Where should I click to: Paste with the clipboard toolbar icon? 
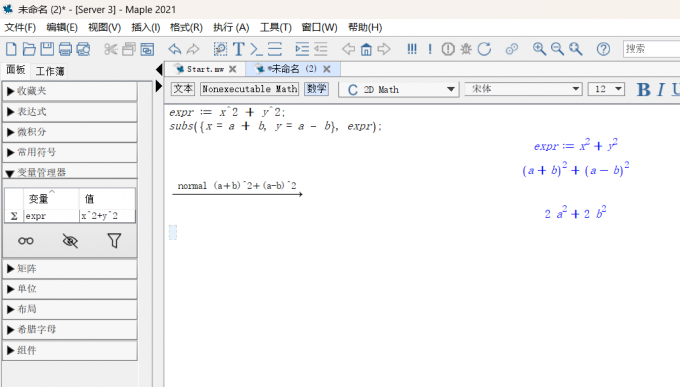pos(147,49)
